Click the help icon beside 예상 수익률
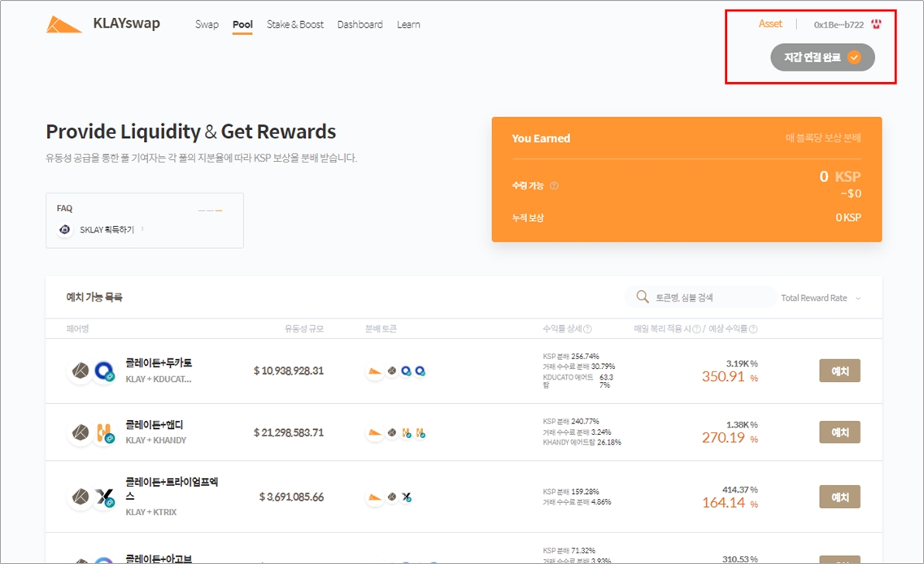The image size is (924, 564). 752,329
